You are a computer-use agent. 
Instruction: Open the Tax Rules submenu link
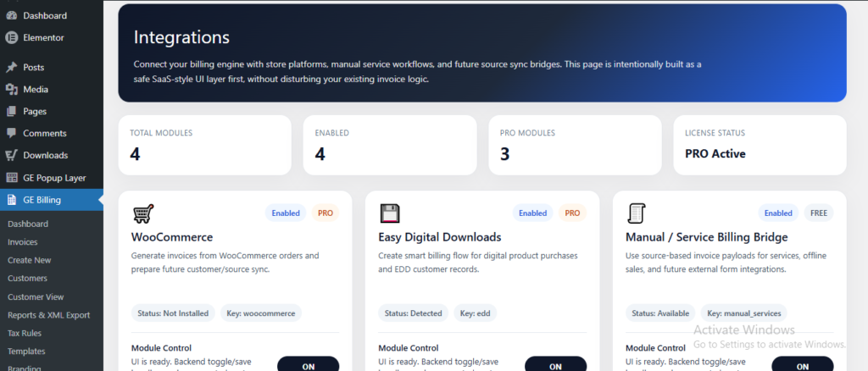[x=25, y=334]
